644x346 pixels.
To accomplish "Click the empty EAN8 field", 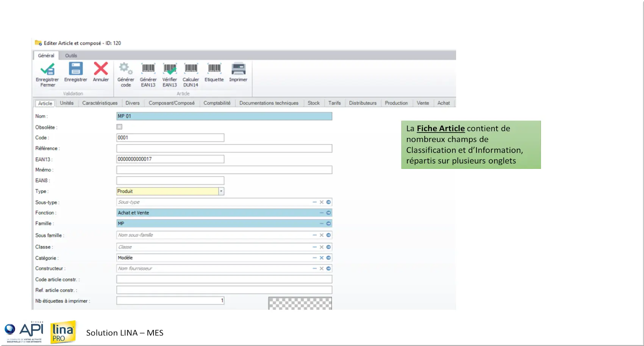I will point(170,181).
